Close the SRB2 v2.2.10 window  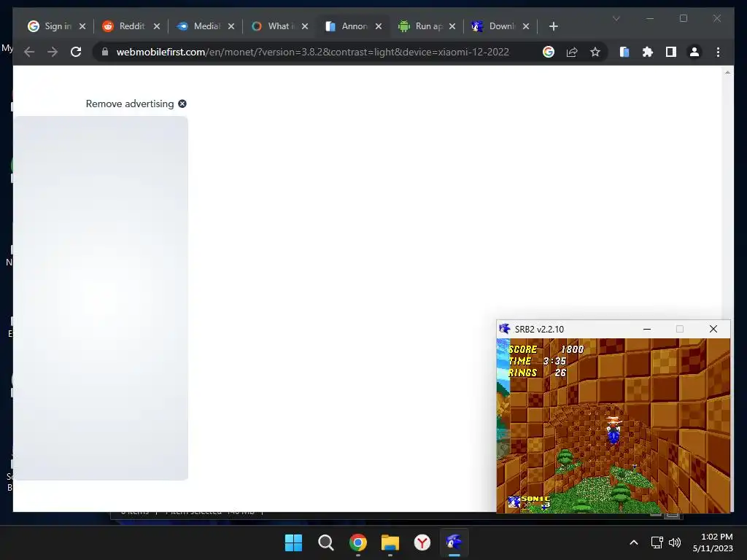pos(713,329)
